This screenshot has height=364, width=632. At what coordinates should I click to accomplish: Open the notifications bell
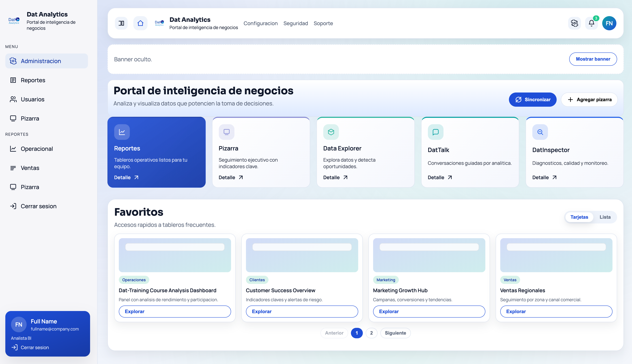pos(591,23)
